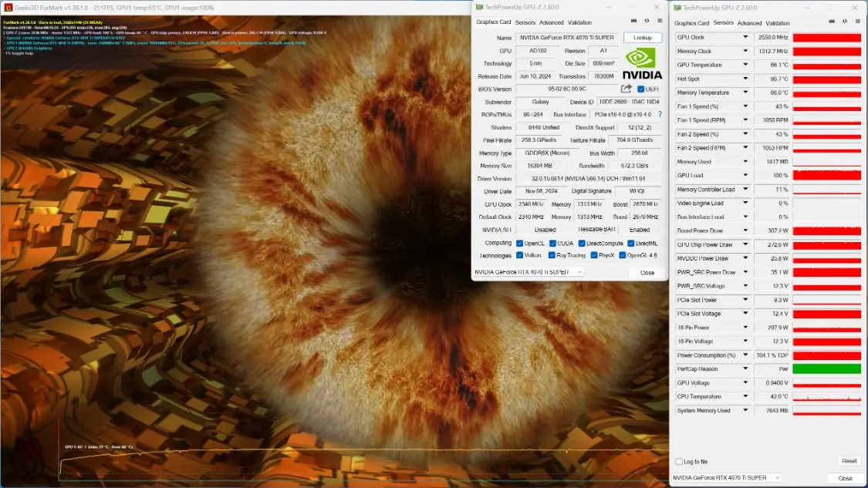Click the green PerfCap Reason graph bar

coord(826,369)
